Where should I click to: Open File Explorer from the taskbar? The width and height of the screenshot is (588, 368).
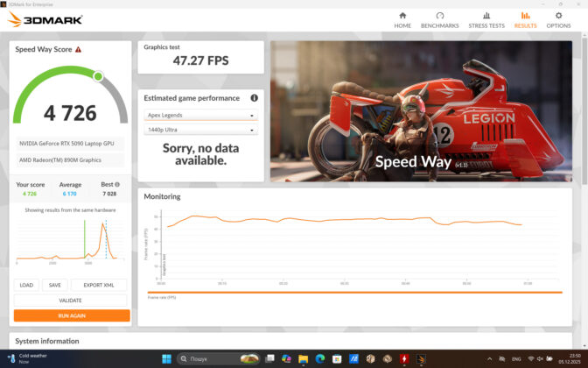pyautogui.click(x=303, y=358)
